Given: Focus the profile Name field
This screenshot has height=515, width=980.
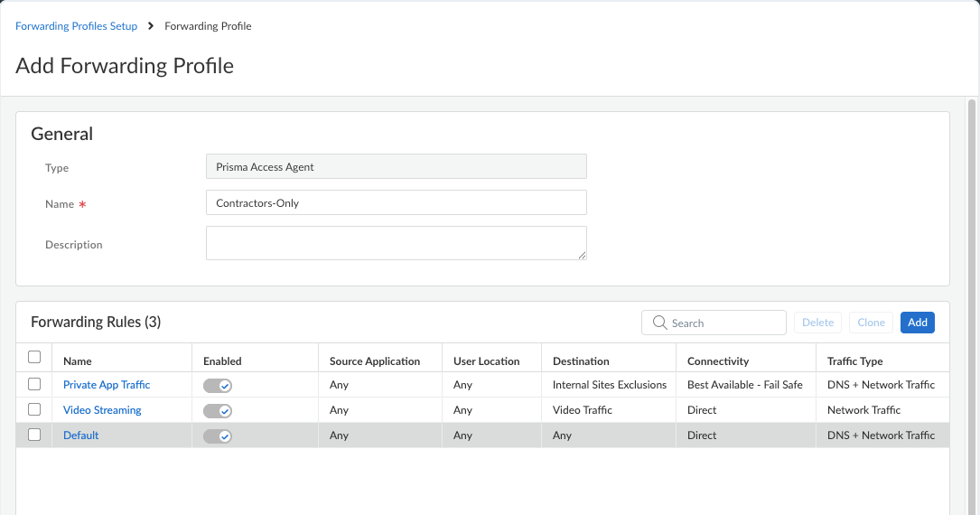Looking at the screenshot, I should pyautogui.click(x=397, y=202).
